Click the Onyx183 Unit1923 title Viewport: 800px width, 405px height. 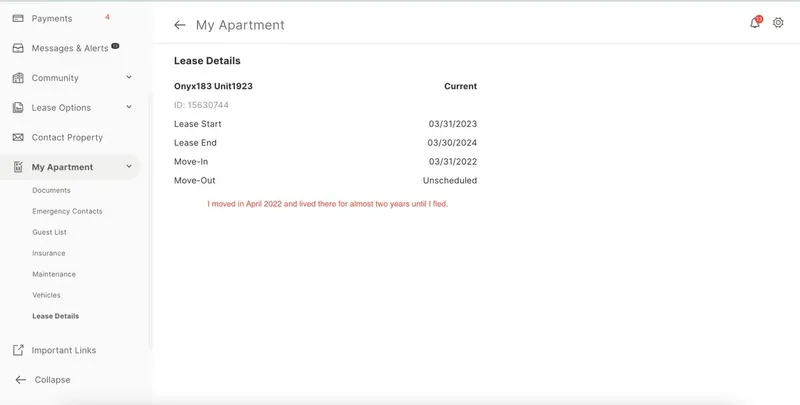coord(213,86)
